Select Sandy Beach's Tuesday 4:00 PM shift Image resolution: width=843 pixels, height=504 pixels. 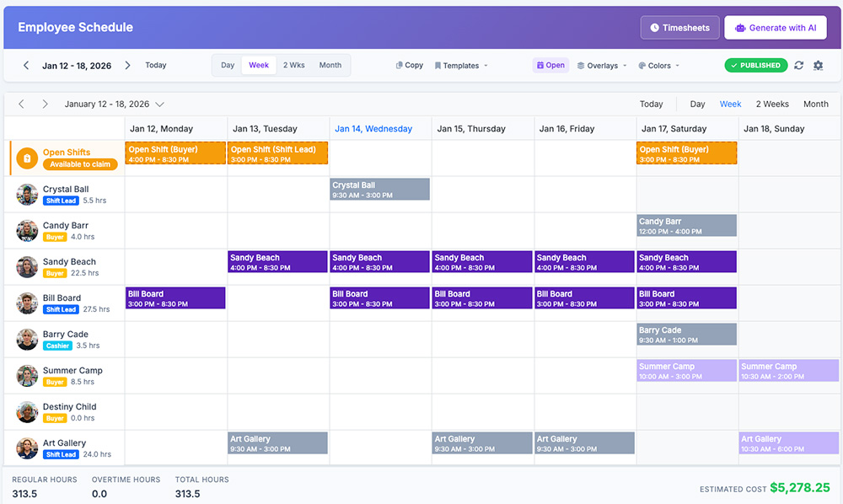click(x=277, y=262)
